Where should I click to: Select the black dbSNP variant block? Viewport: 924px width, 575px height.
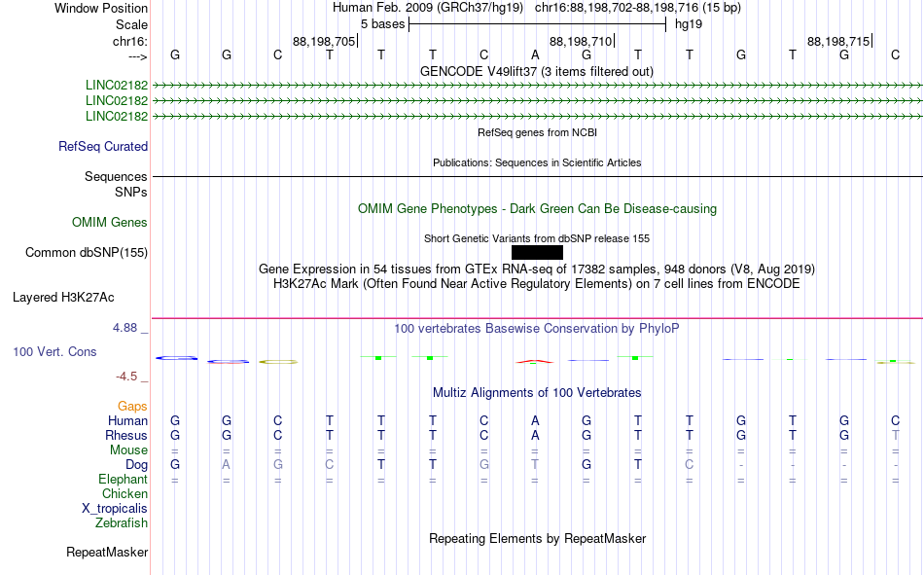pos(537,252)
